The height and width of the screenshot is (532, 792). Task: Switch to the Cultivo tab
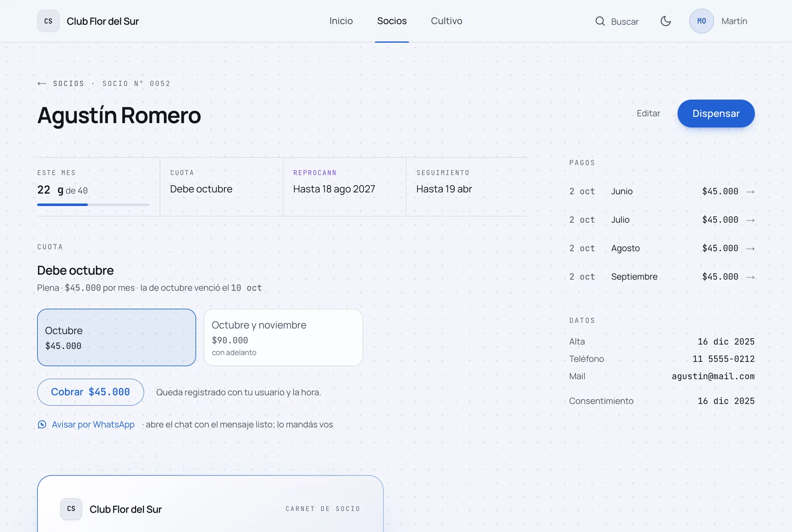[x=446, y=21]
